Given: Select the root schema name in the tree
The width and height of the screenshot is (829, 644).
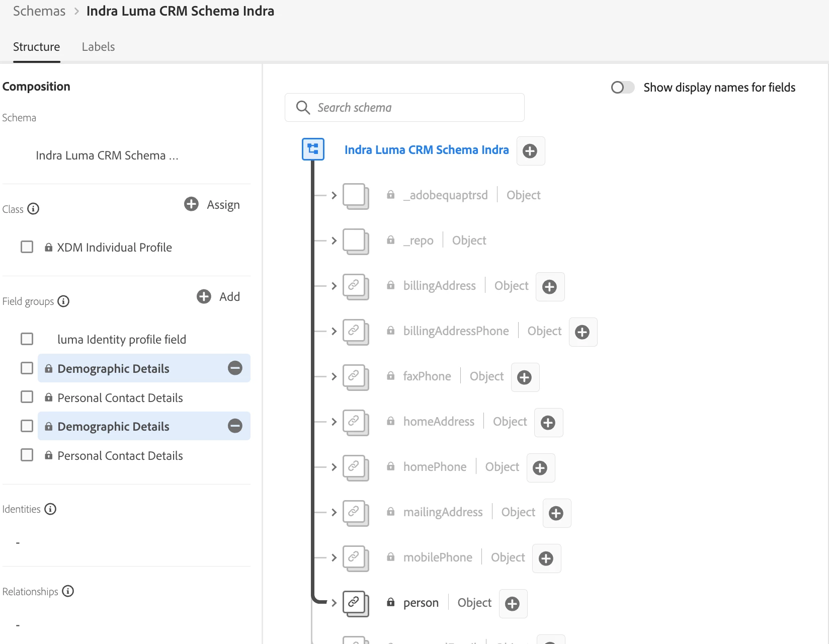Looking at the screenshot, I should coord(427,150).
